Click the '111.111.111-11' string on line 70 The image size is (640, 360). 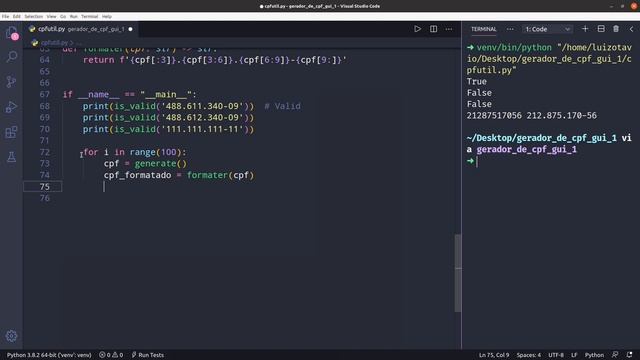click(x=202, y=129)
